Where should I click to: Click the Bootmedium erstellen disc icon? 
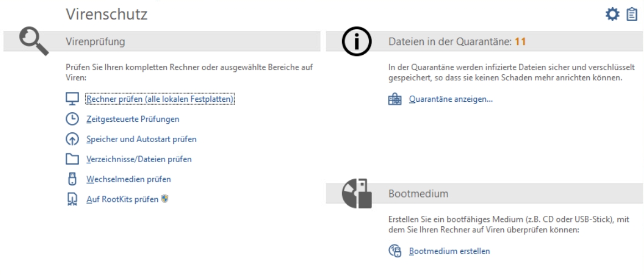(x=395, y=251)
